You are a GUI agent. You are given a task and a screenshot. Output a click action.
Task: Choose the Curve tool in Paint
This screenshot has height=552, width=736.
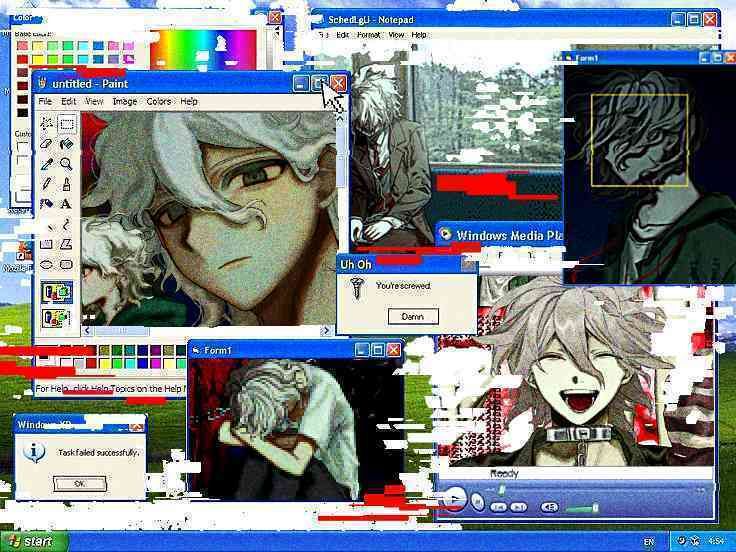[x=66, y=224]
